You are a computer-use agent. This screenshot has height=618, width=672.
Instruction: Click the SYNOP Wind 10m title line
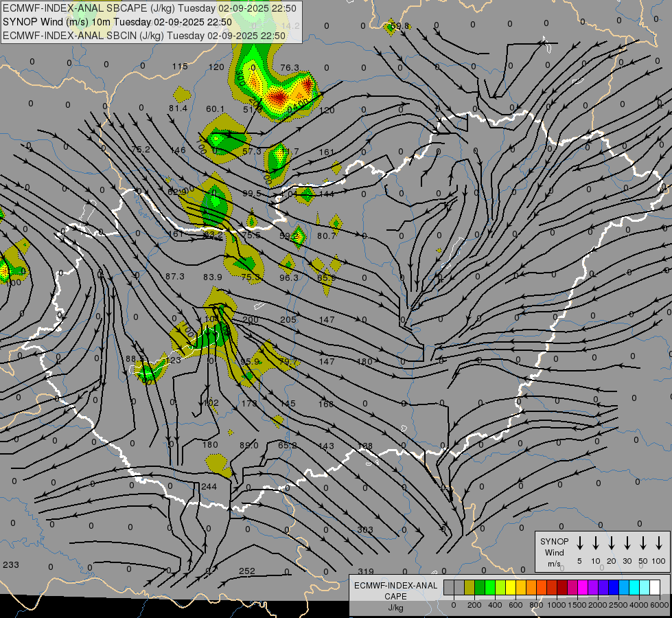[117, 22]
